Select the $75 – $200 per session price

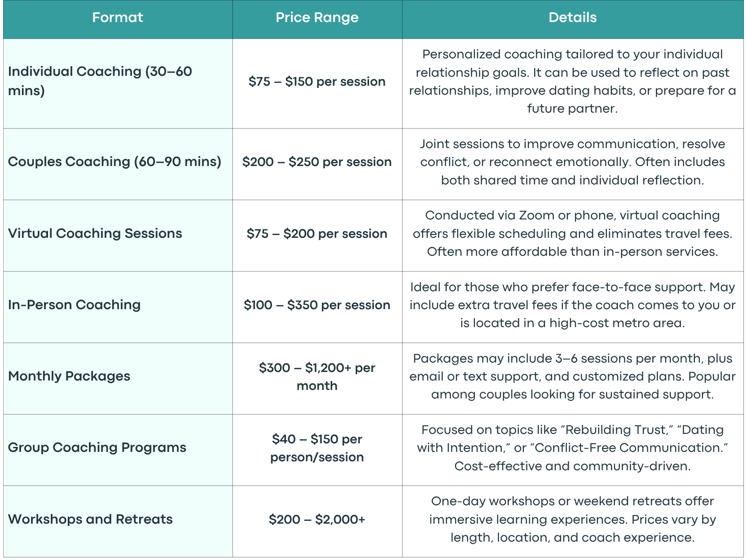click(x=317, y=234)
